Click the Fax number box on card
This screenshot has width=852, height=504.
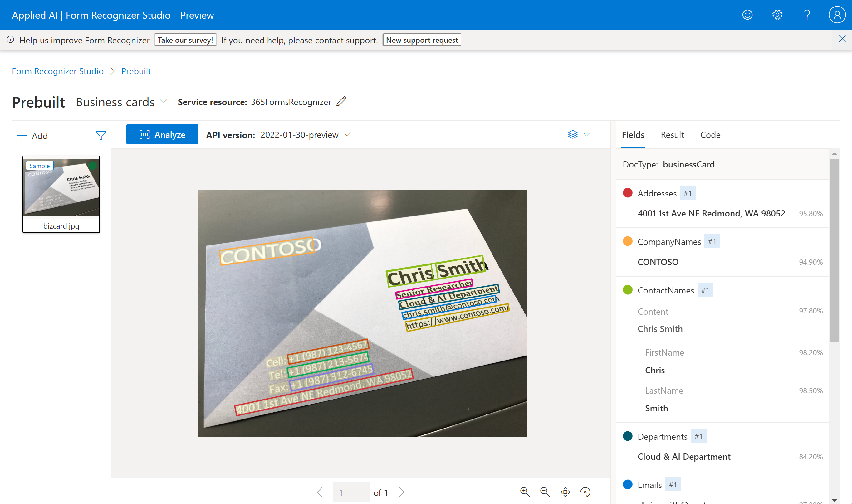click(331, 377)
